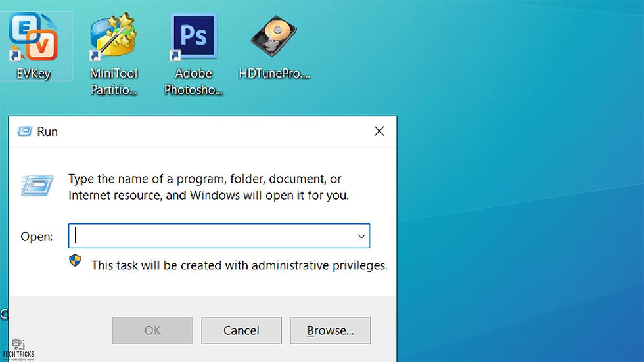
Task: Expand the Open field history dropdown arrow
Action: (x=361, y=236)
